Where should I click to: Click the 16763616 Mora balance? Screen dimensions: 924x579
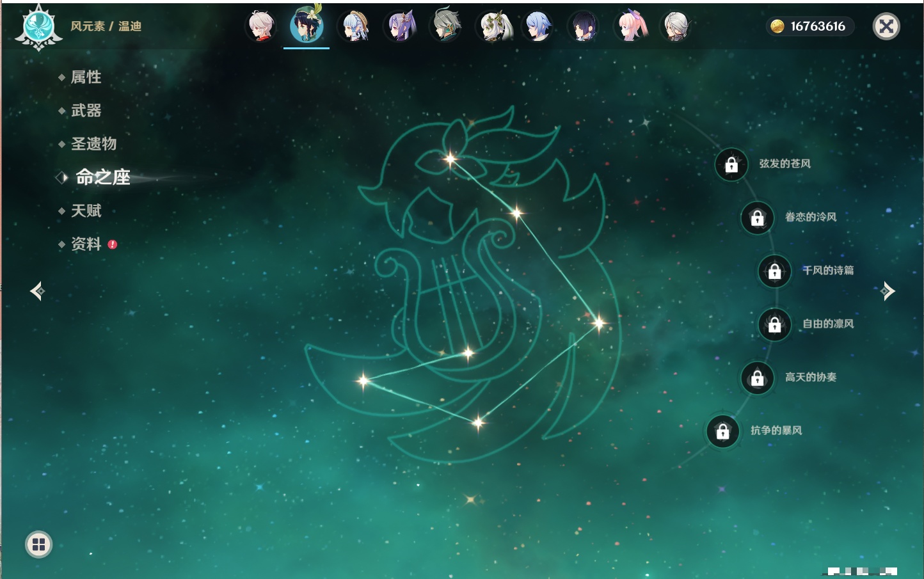point(818,26)
